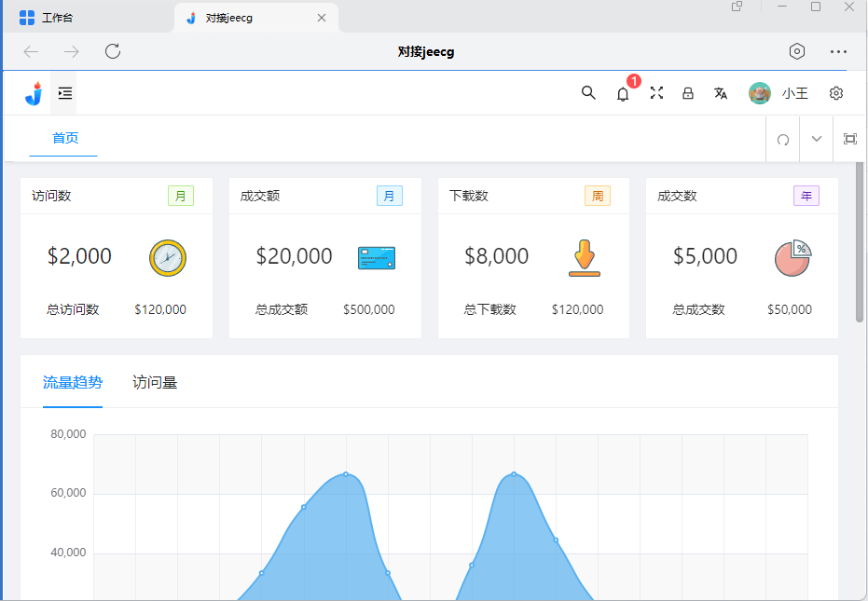Click the blue 月 tag on 成交额
The width and height of the screenshot is (868, 601).
(x=390, y=196)
